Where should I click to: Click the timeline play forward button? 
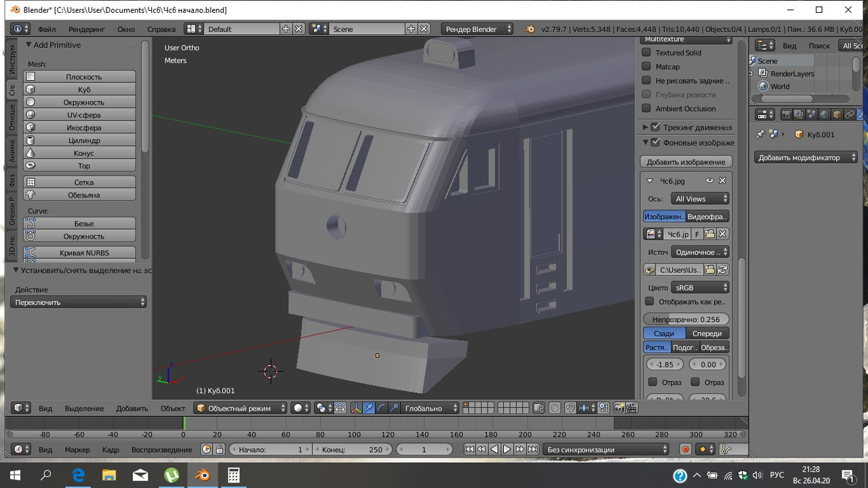(507, 449)
